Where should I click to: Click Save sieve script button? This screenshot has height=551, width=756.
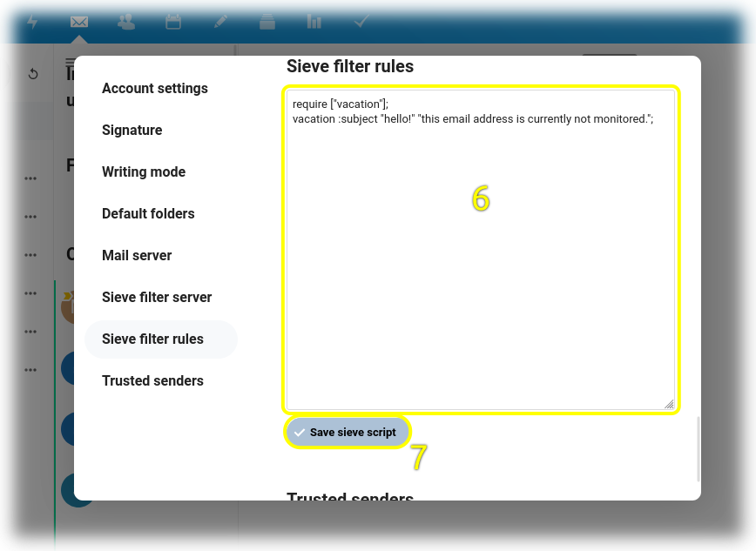click(x=346, y=432)
